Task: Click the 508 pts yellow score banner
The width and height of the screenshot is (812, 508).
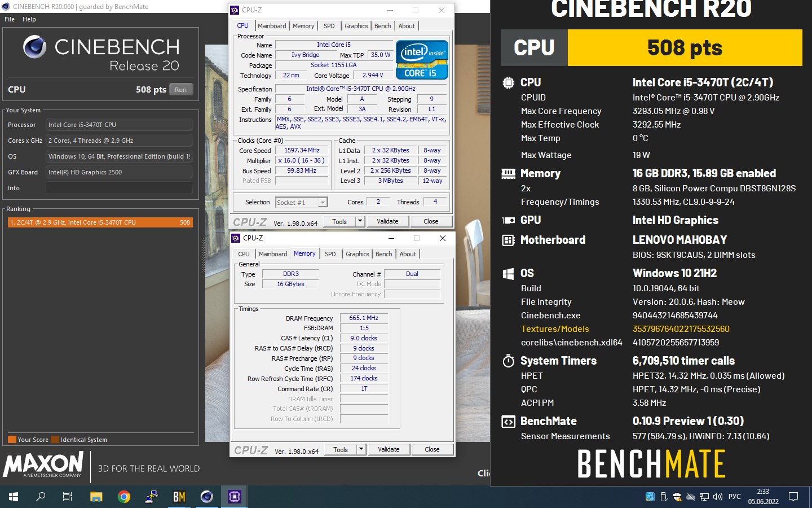Action: [x=685, y=47]
